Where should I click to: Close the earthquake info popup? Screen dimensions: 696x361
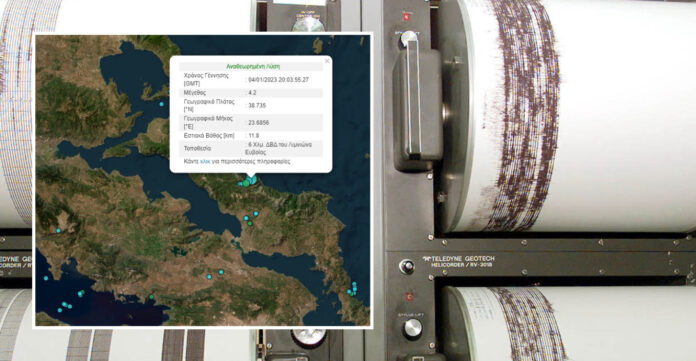tap(327, 61)
